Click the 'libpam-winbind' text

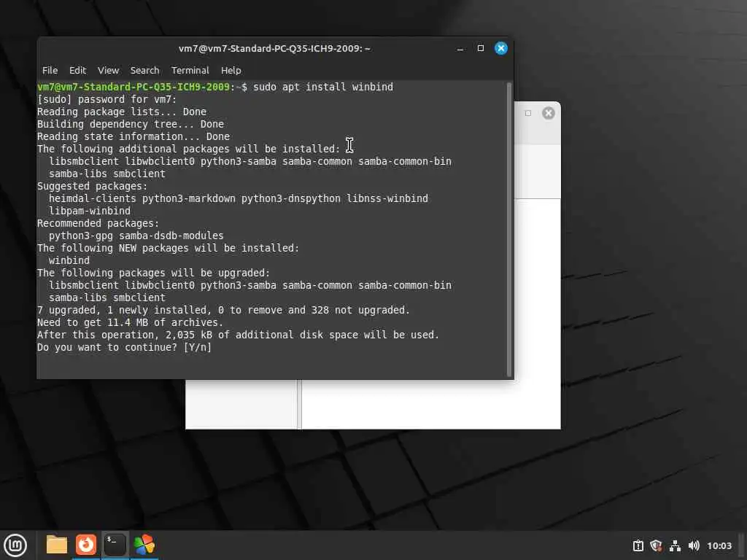tap(90, 211)
